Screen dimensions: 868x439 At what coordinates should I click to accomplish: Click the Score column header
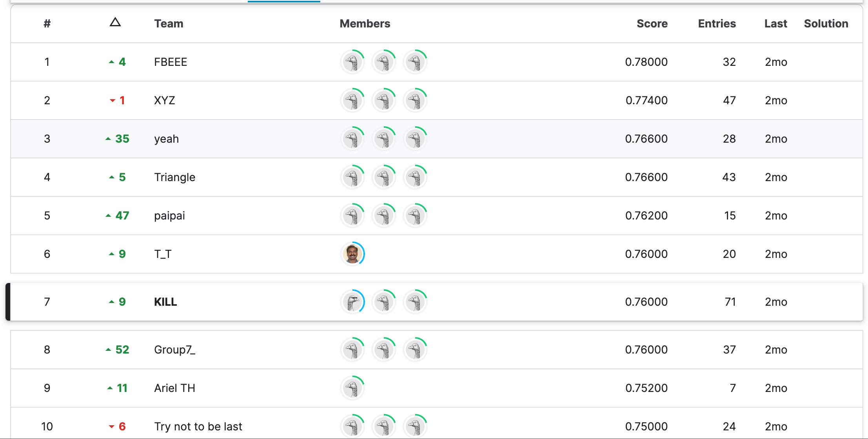[x=652, y=24]
